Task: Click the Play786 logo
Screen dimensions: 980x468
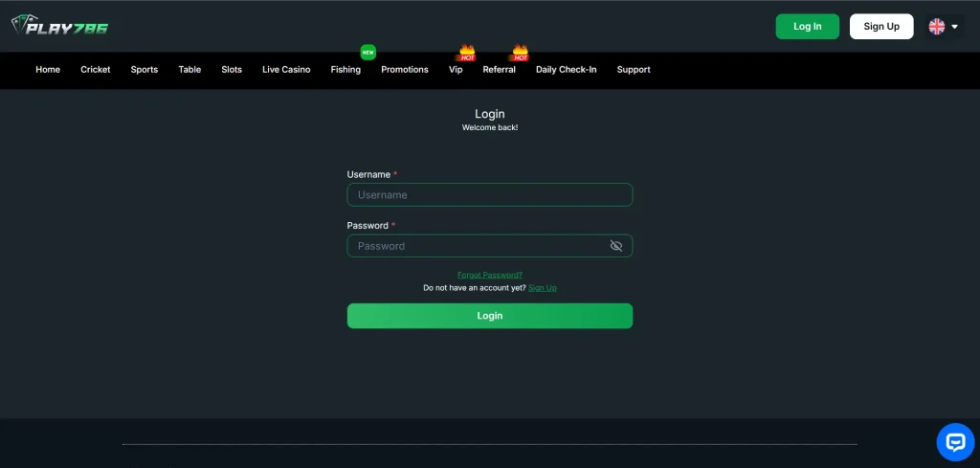Action: point(59,26)
